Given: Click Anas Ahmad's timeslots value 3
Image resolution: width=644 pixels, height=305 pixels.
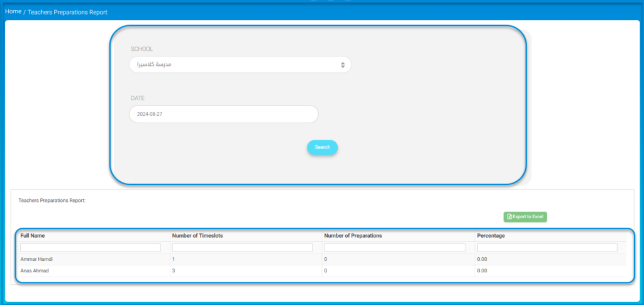Looking at the screenshot, I should click(x=174, y=271).
